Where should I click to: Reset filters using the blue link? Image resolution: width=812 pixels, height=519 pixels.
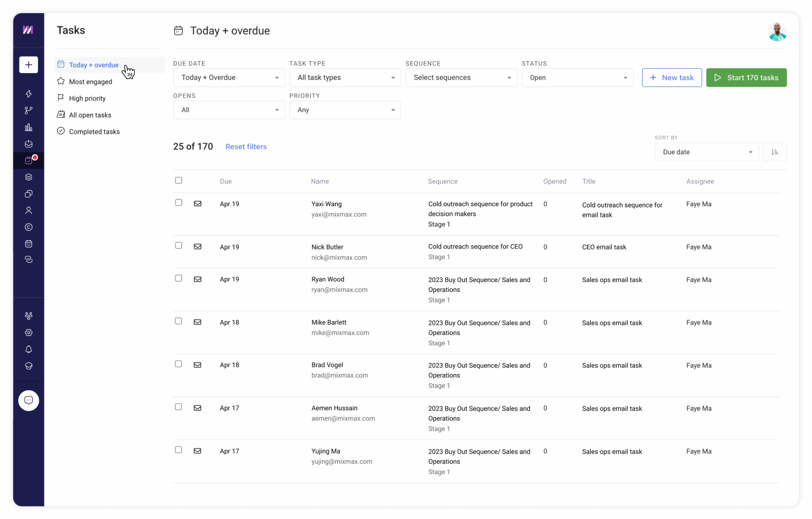coord(246,146)
